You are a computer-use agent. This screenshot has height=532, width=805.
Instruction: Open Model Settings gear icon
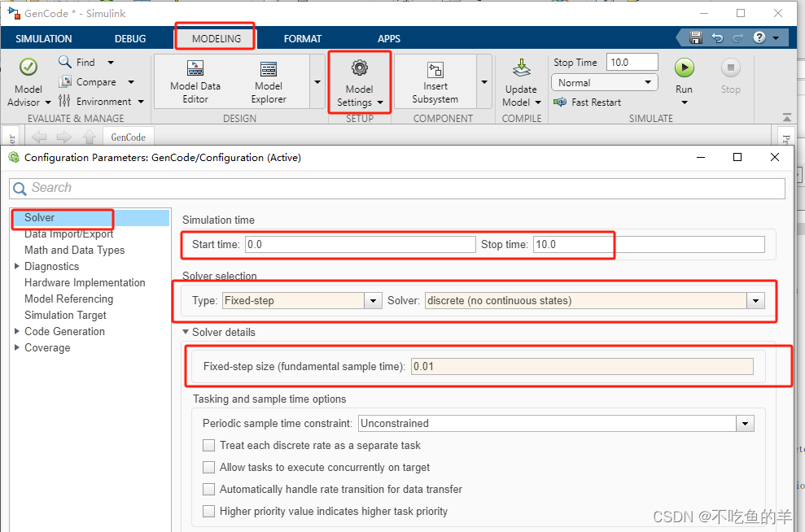click(x=360, y=68)
